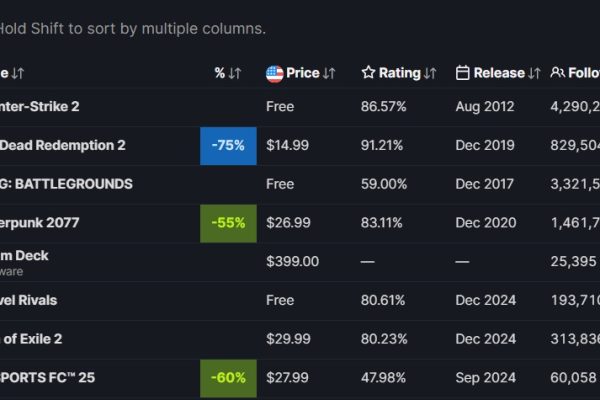The image size is (600, 400).
Task: Select the 80.61% rating value
Action: pos(383,300)
